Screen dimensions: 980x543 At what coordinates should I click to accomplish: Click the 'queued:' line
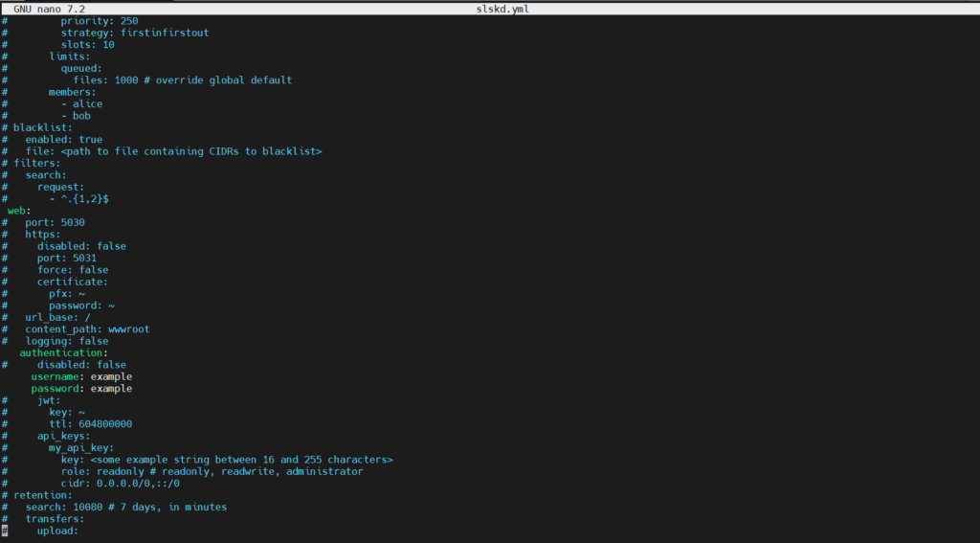click(81, 69)
